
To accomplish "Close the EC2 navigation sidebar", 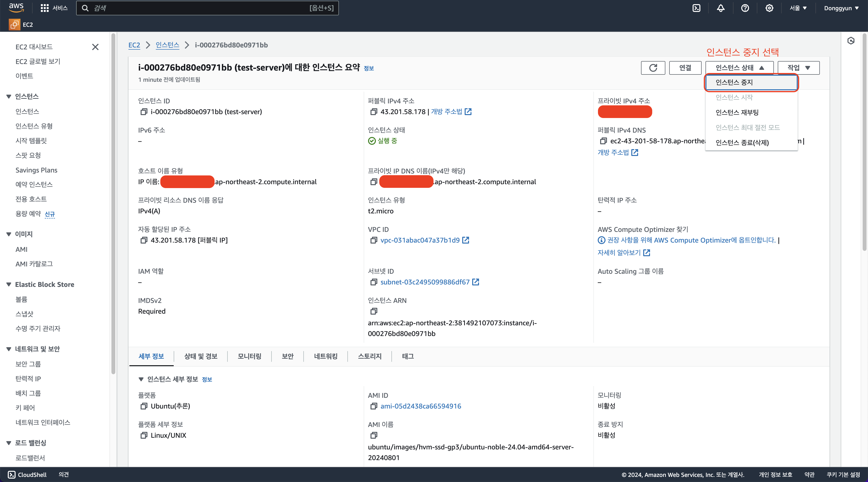I will (95, 47).
